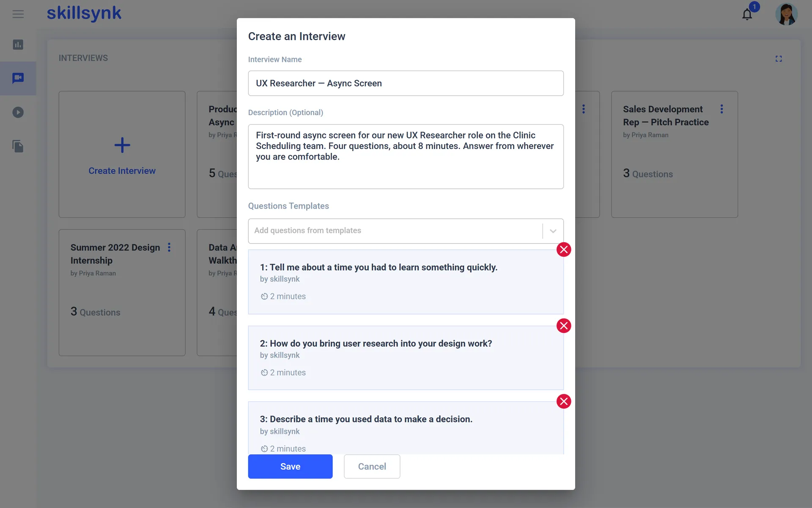Open the three-dot options menu left of the Sales card

click(584, 109)
